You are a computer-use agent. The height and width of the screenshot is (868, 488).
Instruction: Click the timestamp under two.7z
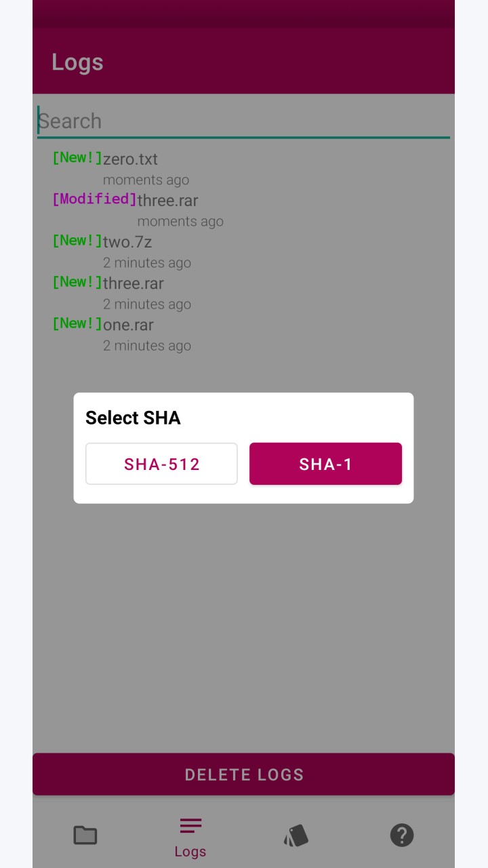pos(147,263)
